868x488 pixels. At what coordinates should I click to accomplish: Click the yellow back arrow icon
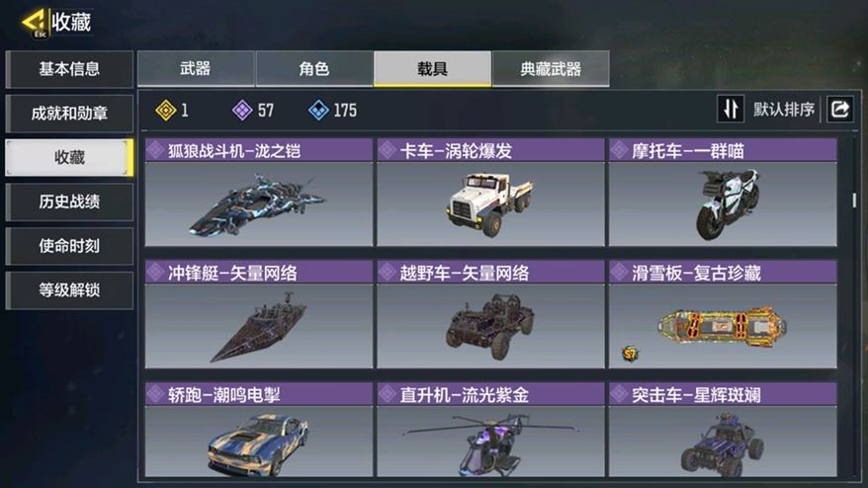pos(35,22)
